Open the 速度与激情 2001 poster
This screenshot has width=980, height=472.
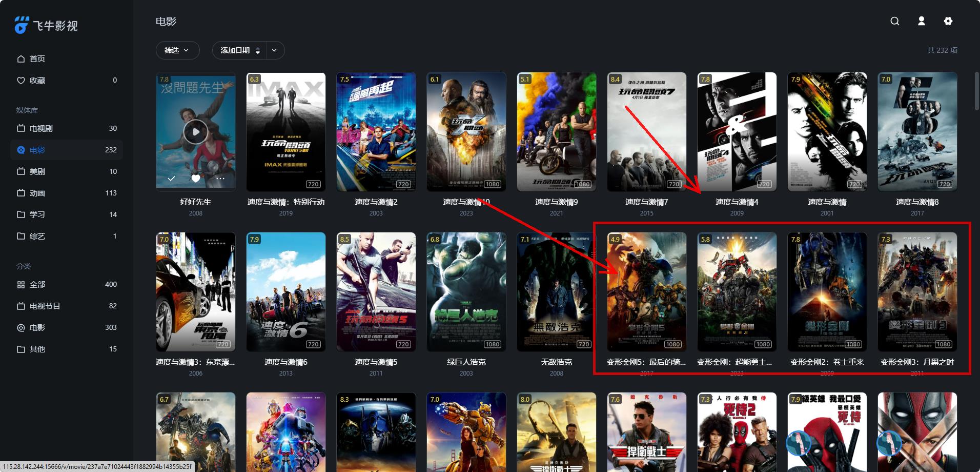pos(827,132)
